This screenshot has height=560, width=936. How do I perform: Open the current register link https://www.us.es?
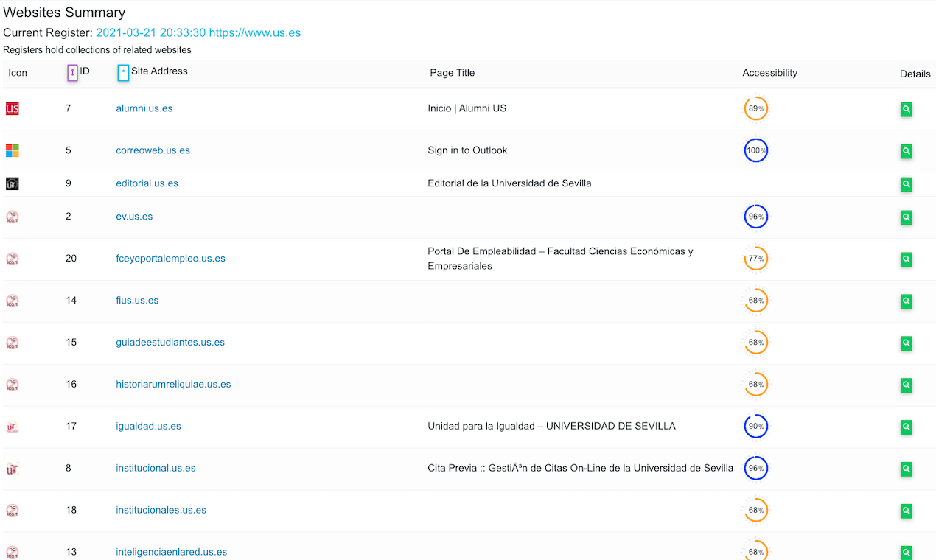(x=254, y=32)
